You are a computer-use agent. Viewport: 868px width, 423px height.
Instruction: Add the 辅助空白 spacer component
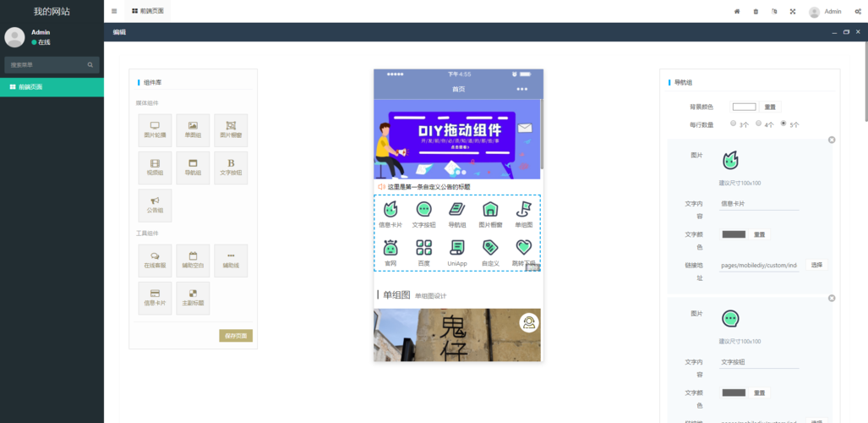193,261
